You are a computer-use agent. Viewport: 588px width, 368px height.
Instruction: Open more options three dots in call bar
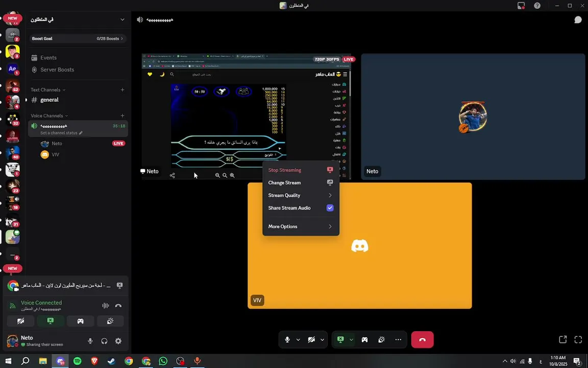pos(398,340)
